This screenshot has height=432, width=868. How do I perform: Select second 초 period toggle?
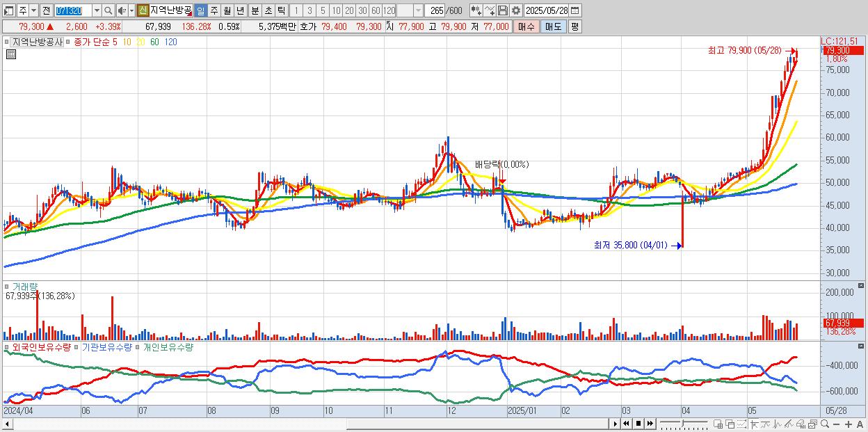(268, 10)
